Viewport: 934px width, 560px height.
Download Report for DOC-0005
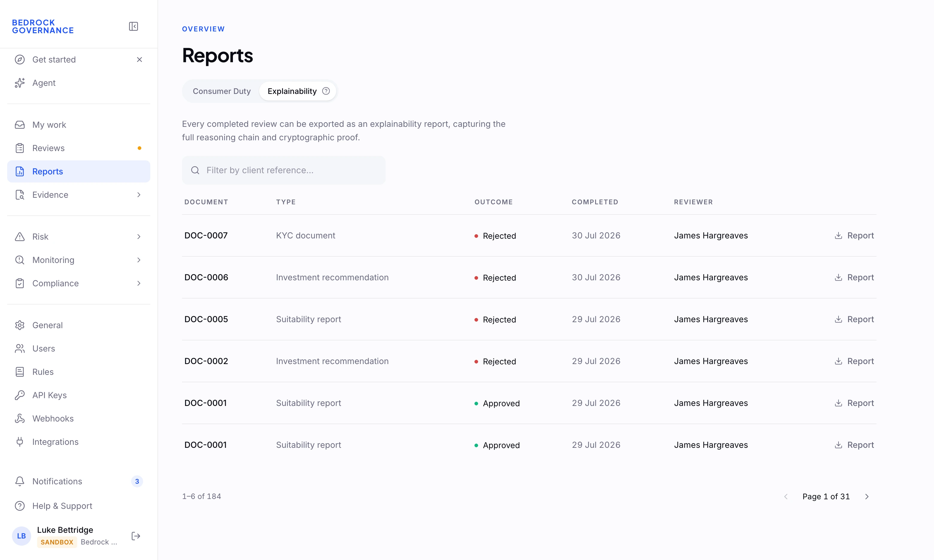pyautogui.click(x=854, y=319)
